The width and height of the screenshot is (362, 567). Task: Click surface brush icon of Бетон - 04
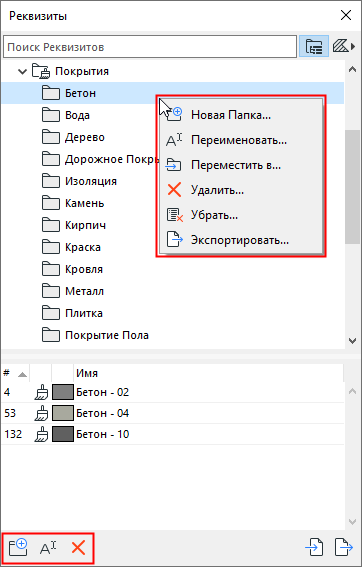[41, 413]
